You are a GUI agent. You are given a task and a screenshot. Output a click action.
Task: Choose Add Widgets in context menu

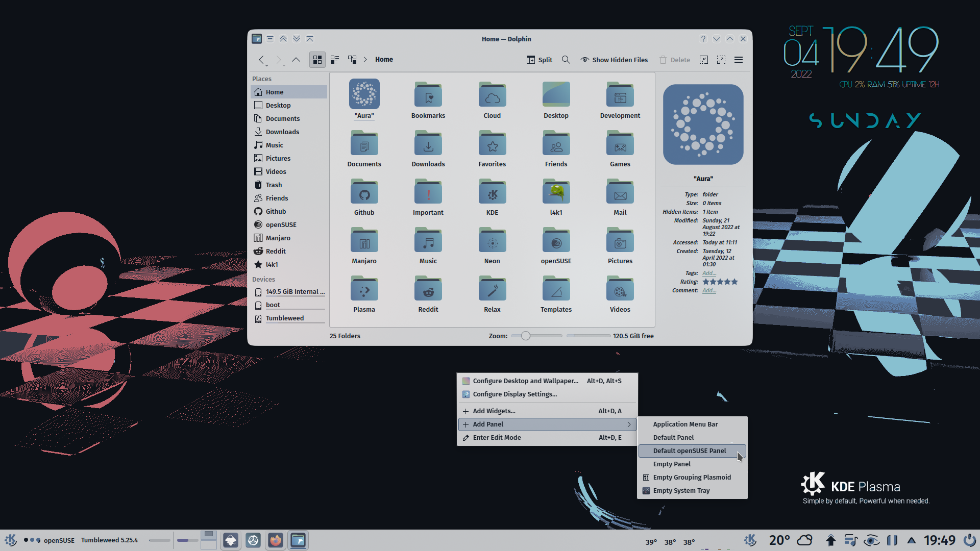547,411
